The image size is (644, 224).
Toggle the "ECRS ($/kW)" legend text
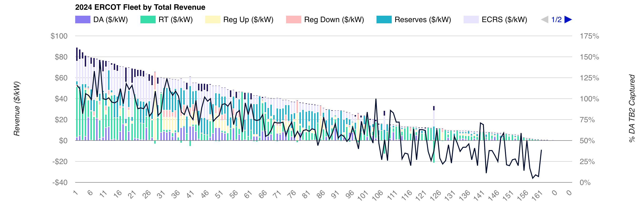(504, 19)
